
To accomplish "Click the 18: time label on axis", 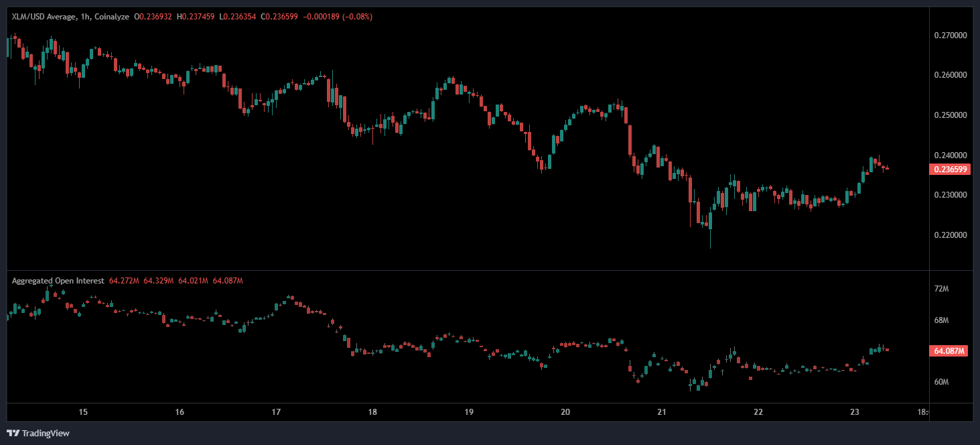I will 922,412.
